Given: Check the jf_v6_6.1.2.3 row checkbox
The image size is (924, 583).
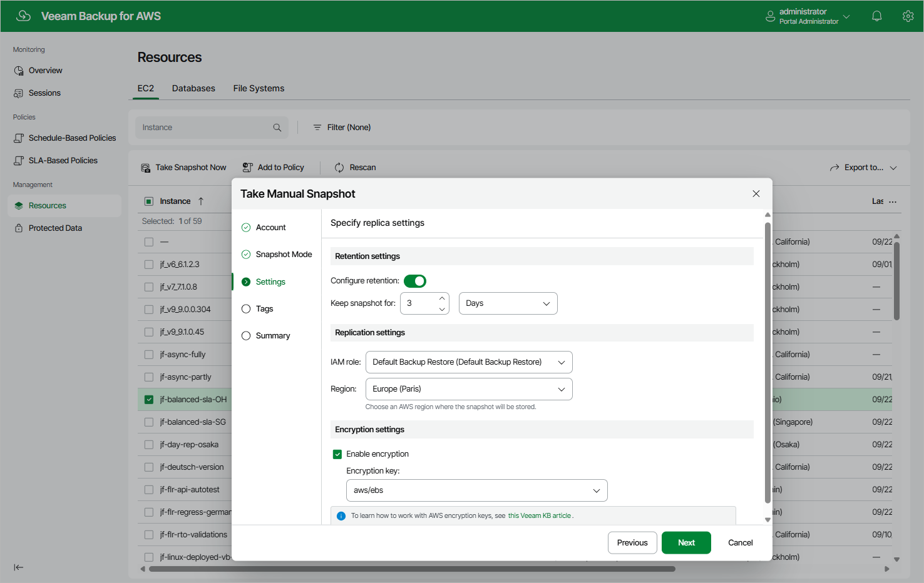Looking at the screenshot, I should tap(149, 265).
